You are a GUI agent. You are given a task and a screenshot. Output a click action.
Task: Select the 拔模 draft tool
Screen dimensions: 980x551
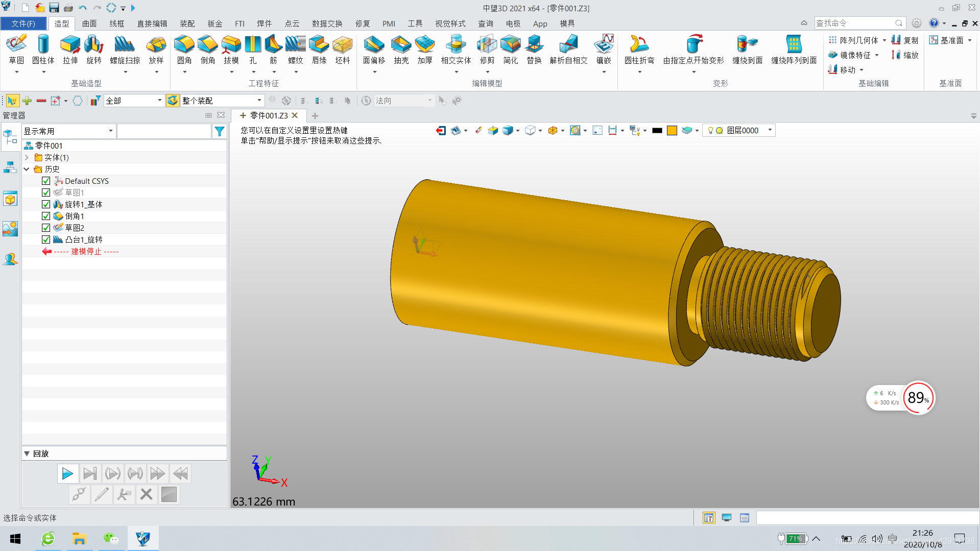[x=231, y=50]
